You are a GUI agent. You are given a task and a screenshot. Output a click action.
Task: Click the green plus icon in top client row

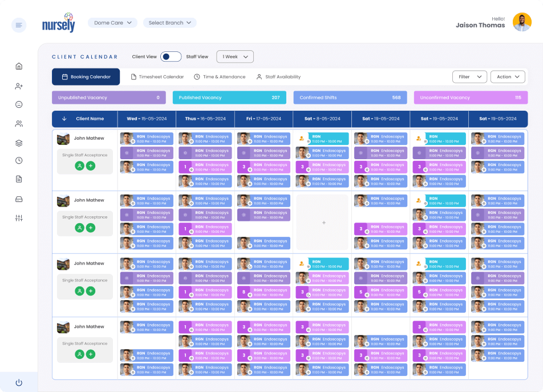click(91, 166)
